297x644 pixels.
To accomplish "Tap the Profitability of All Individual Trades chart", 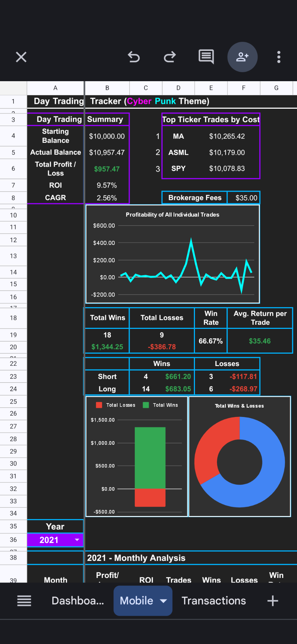I will 173,255.
